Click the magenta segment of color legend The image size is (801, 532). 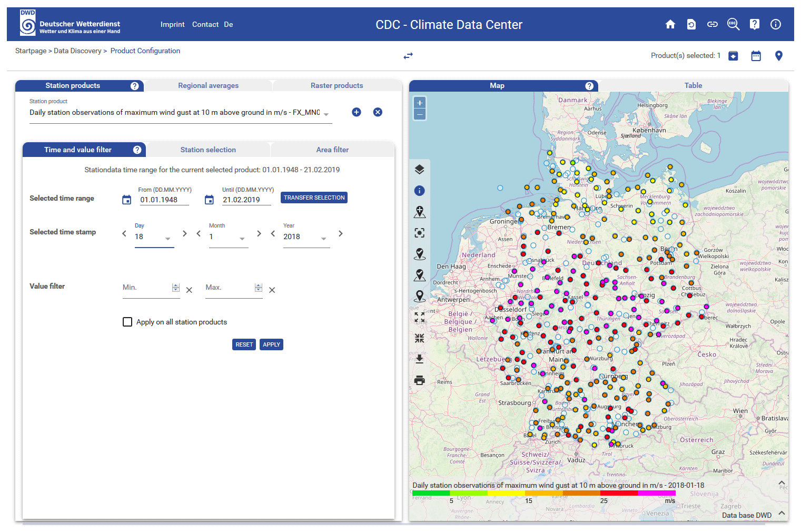tap(656, 494)
